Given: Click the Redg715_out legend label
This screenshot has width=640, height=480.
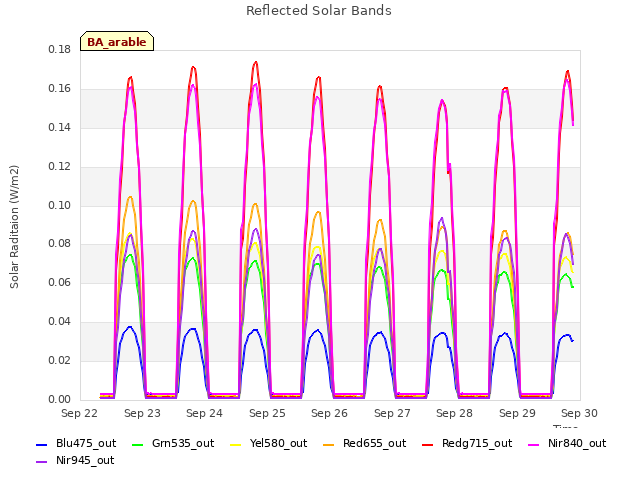Looking at the screenshot, I should pyautogui.click(x=477, y=443).
